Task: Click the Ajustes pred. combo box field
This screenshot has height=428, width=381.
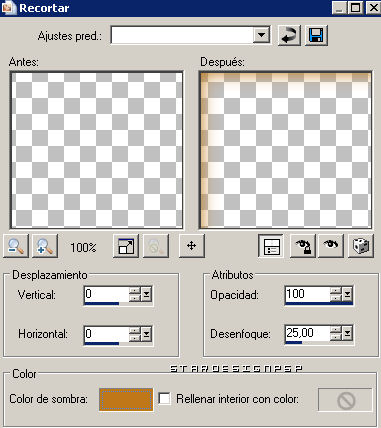Action: [x=190, y=35]
